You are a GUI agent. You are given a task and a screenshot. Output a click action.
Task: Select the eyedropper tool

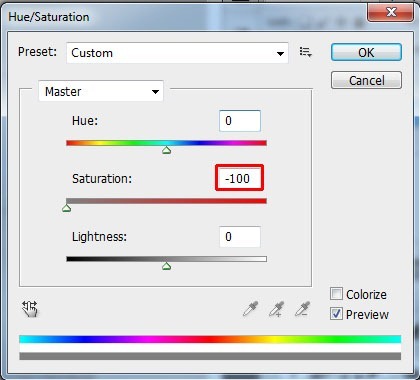pyautogui.click(x=250, y=309)
